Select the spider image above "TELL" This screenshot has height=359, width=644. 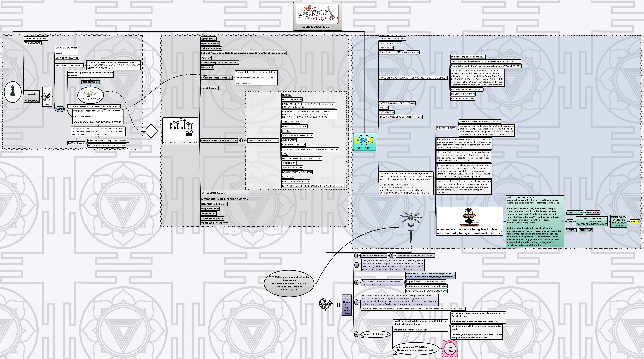(47, 97)
